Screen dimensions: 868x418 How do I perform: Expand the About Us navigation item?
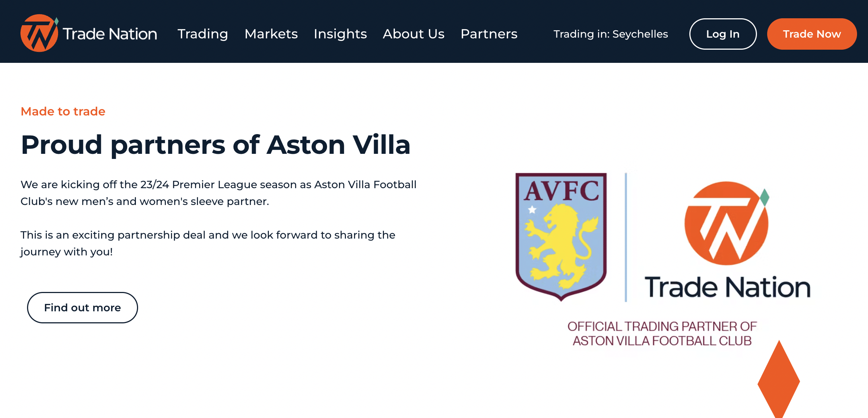[x=414, y=34]
